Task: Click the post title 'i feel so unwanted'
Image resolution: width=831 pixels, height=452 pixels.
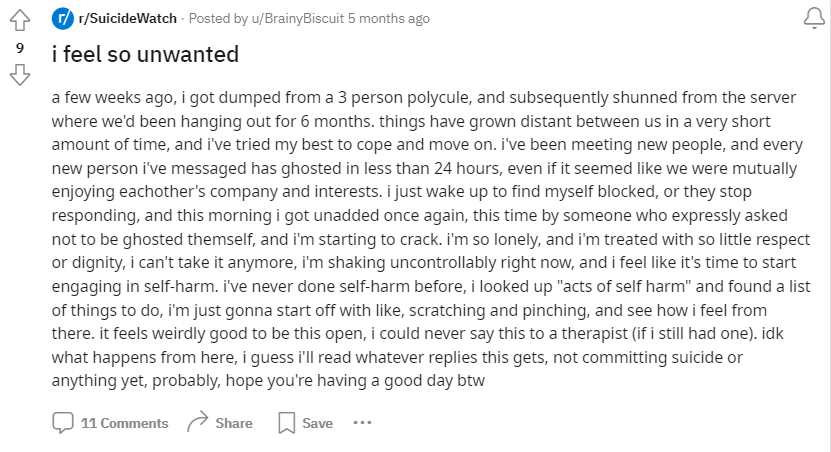Action: [145, 54]
